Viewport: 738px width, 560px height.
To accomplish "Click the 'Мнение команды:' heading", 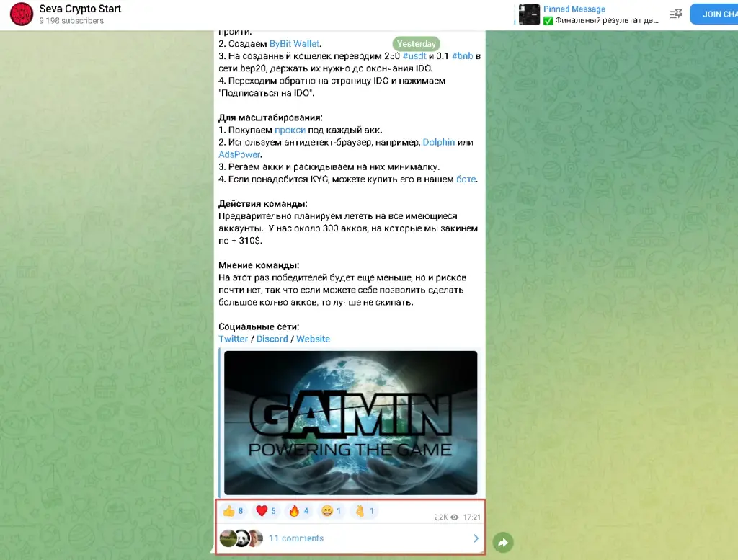I will pos(259,265).
